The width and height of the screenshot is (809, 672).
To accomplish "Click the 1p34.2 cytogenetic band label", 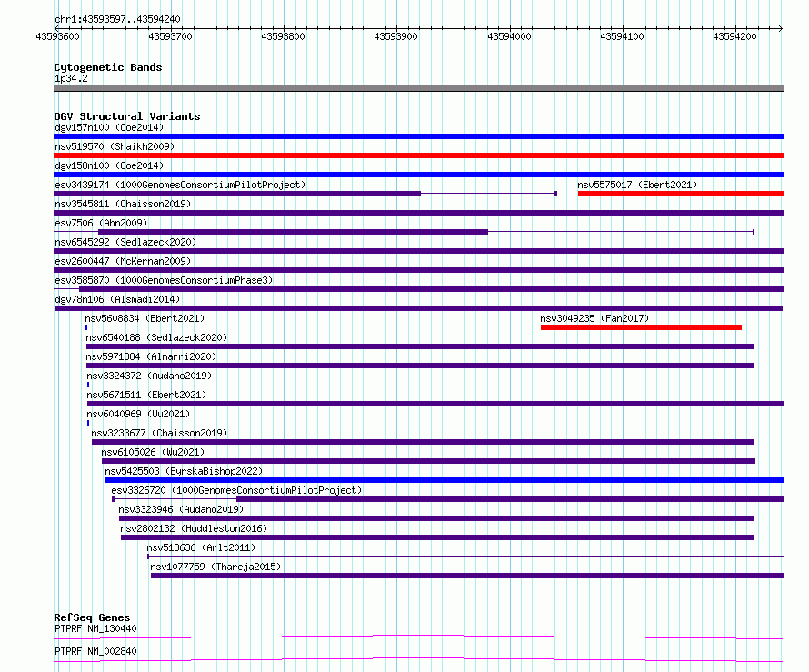I will pos(71,78).
